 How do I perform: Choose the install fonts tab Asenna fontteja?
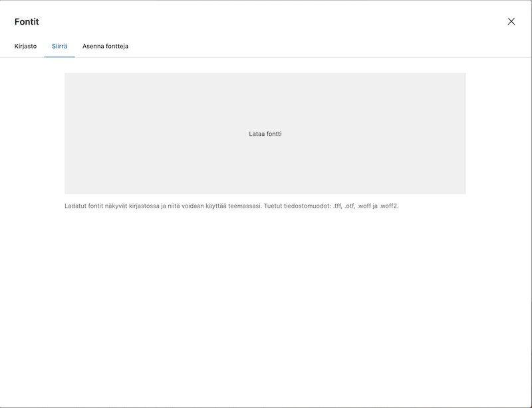click(105, 46)
